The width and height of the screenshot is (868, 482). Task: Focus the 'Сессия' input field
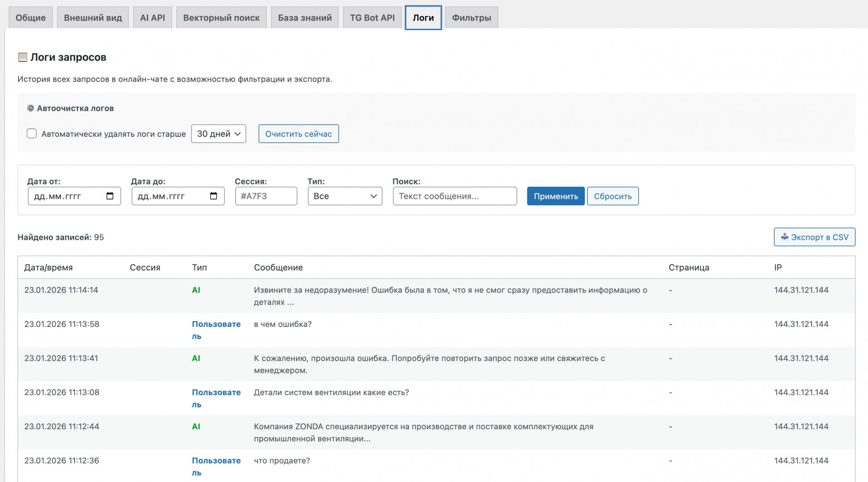pyautogui.click(x=266, y=196)
